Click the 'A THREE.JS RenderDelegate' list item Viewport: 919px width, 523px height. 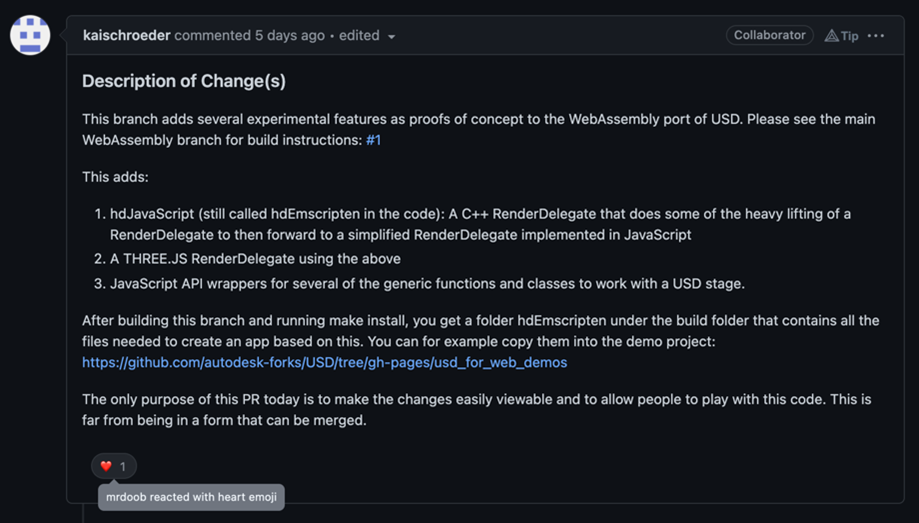click(255, 259)
